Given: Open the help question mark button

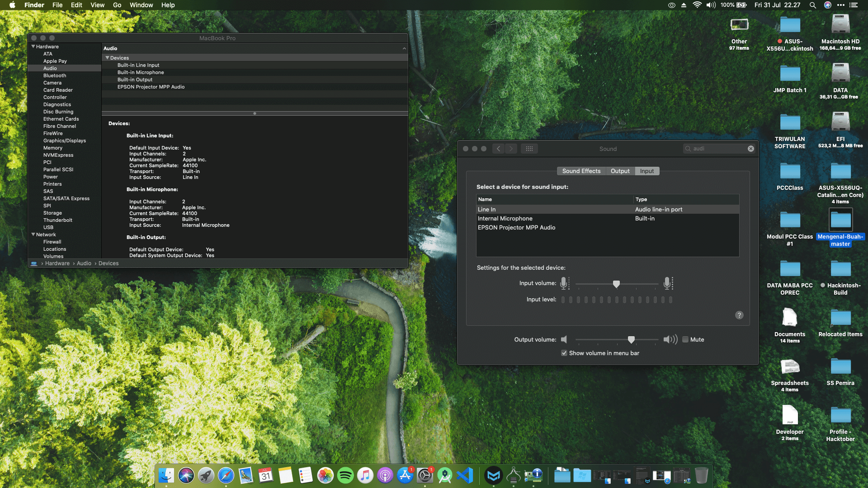Looking at the screenshot, I should coord(739,315).
